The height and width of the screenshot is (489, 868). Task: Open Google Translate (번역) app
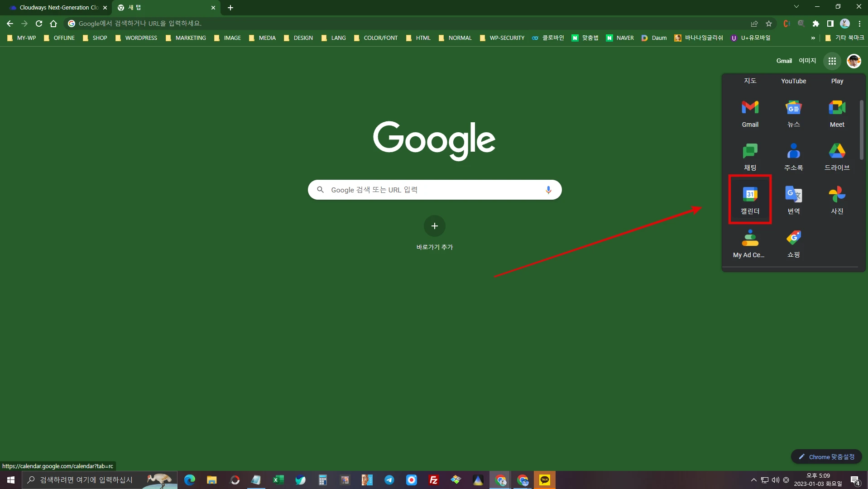(x=793, y=201)
